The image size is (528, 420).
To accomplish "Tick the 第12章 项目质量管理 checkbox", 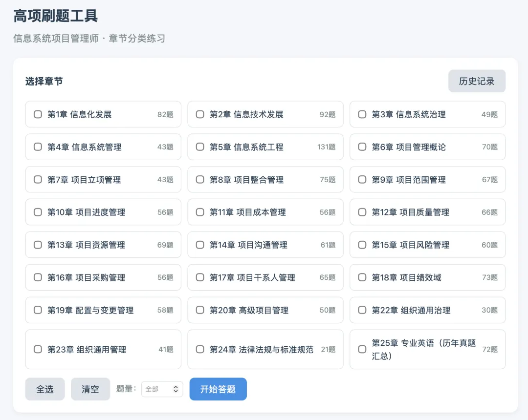I will pos(362,212).
